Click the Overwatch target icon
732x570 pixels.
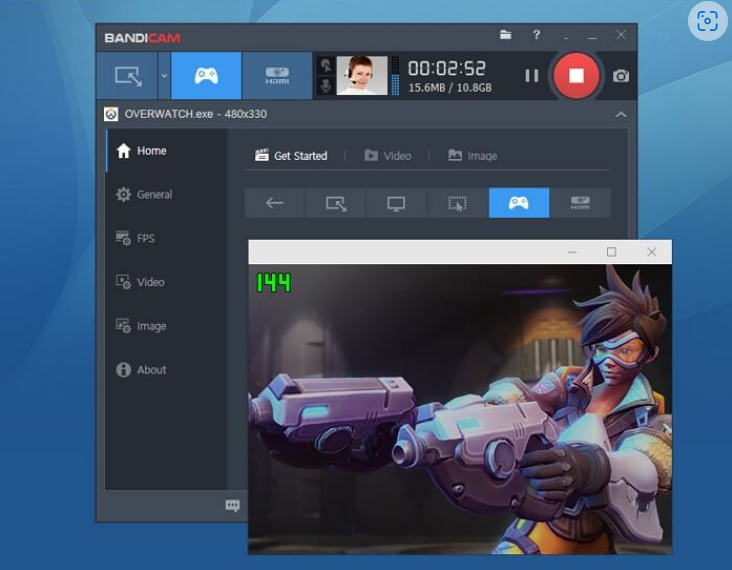pyautogui.click(x=111, y=114)
